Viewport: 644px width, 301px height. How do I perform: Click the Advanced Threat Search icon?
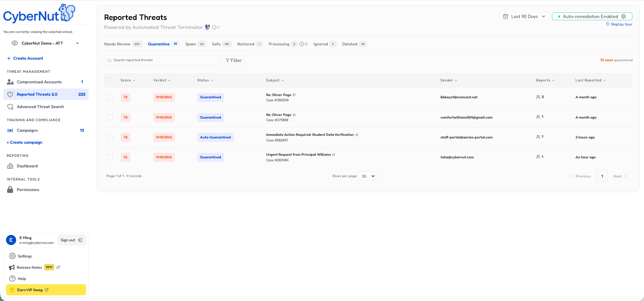pos(10,107)
